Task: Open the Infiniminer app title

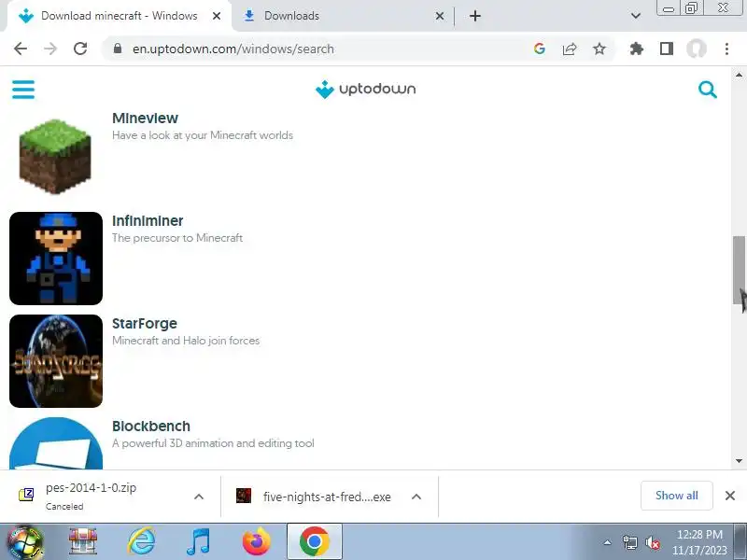Action: pos(148,221)
